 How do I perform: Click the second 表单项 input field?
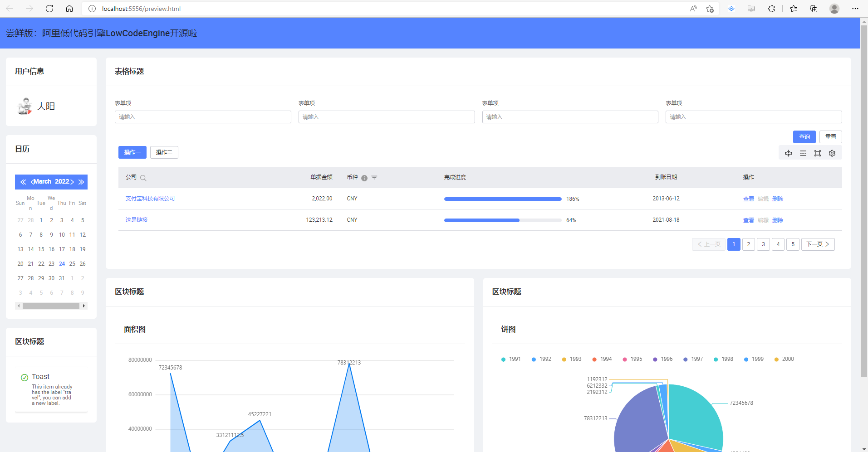387,117
